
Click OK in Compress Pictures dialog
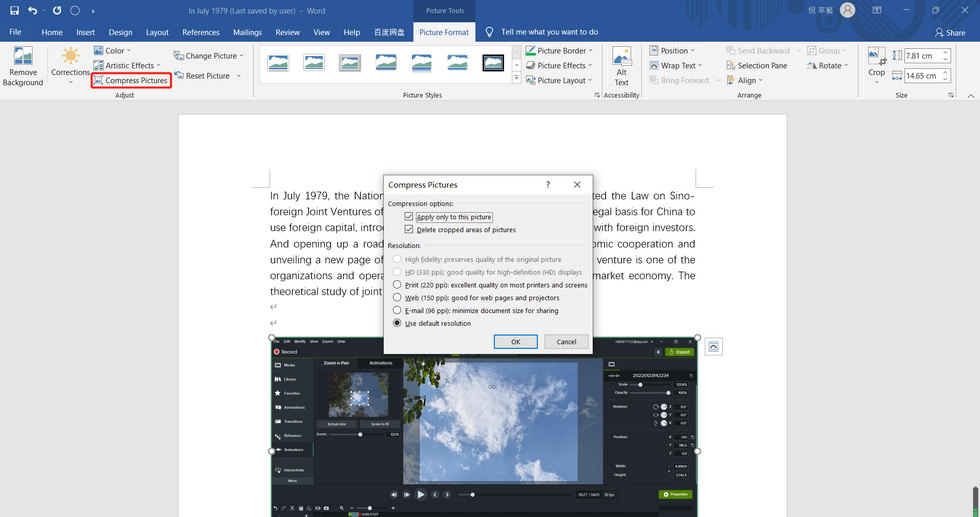click(515, 342)
